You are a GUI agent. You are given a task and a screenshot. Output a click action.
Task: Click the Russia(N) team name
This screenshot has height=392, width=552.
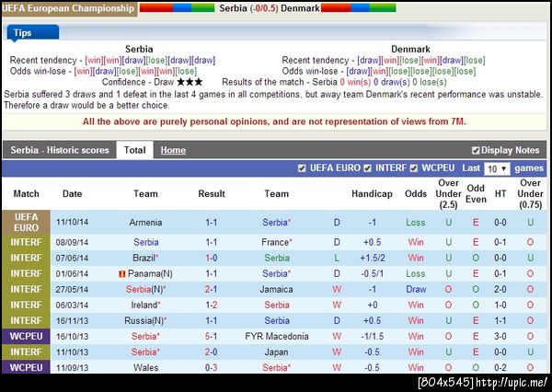(x=145, y=320)
